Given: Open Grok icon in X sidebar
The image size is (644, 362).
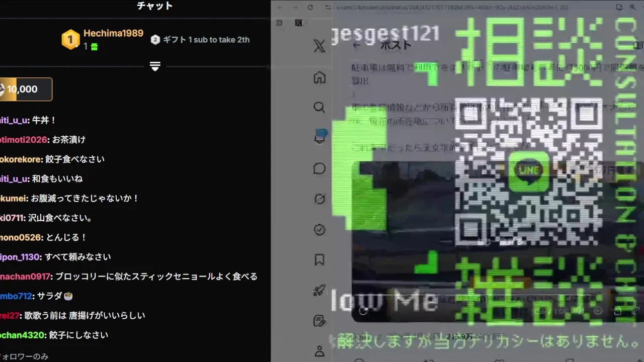Looking at the screenshot, I should pyautogui.click(x=319, y=199).
